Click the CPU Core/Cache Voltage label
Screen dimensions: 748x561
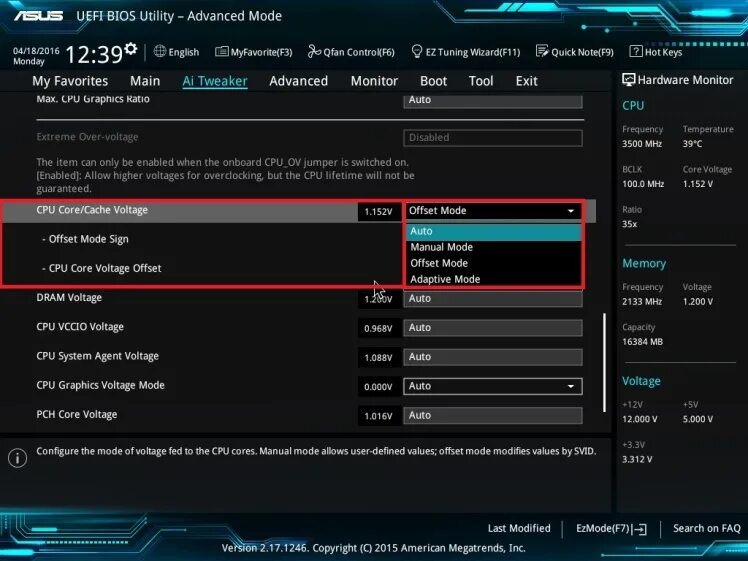click(x=92, y=210)
